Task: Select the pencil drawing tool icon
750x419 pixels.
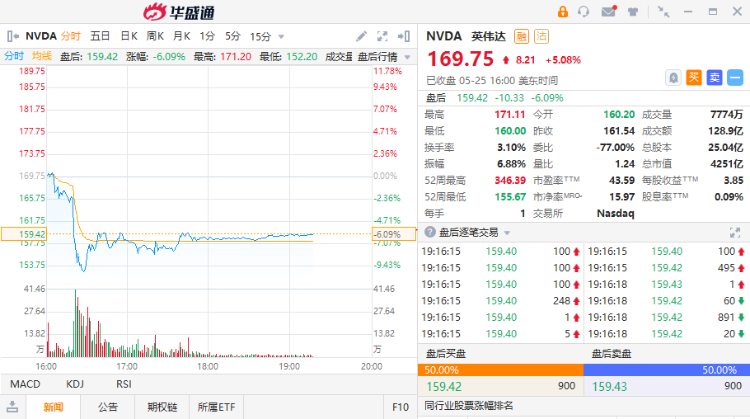Action: coord(361,36)
